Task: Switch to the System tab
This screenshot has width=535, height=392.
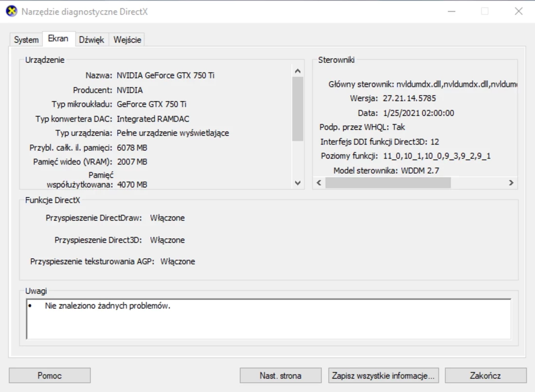Action: click(26, 39)
